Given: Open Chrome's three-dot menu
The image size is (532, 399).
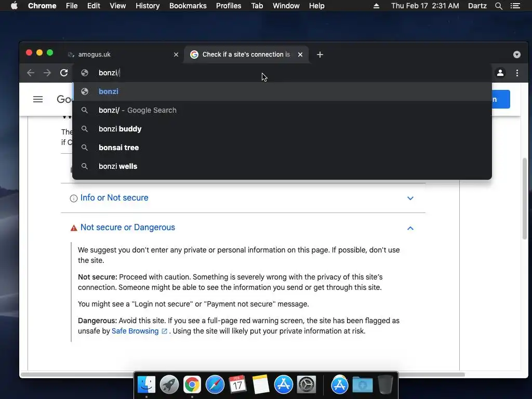Looking at the screenshot, I should point(517,73).
